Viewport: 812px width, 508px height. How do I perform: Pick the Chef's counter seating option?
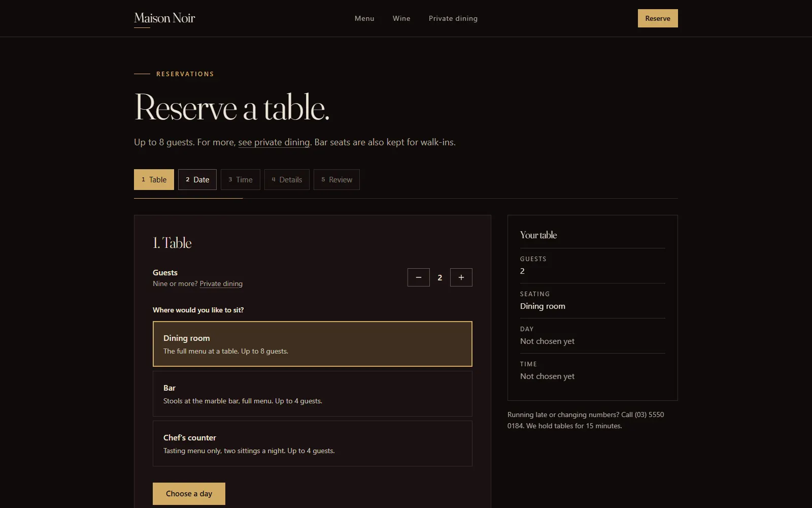coord(313,443)
